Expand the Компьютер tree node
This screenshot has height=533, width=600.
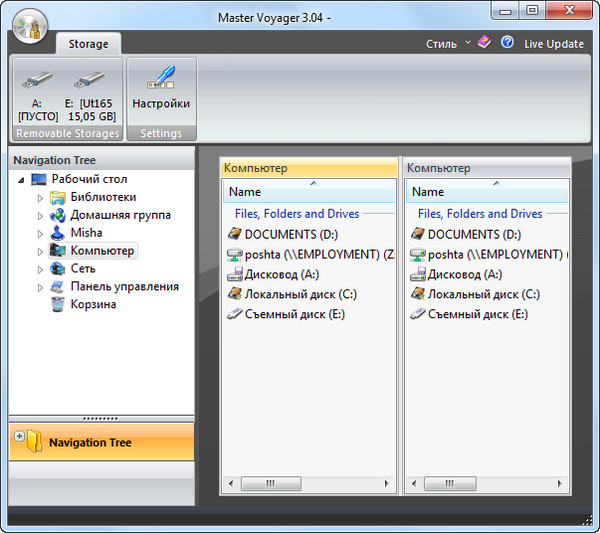point(41,252)
